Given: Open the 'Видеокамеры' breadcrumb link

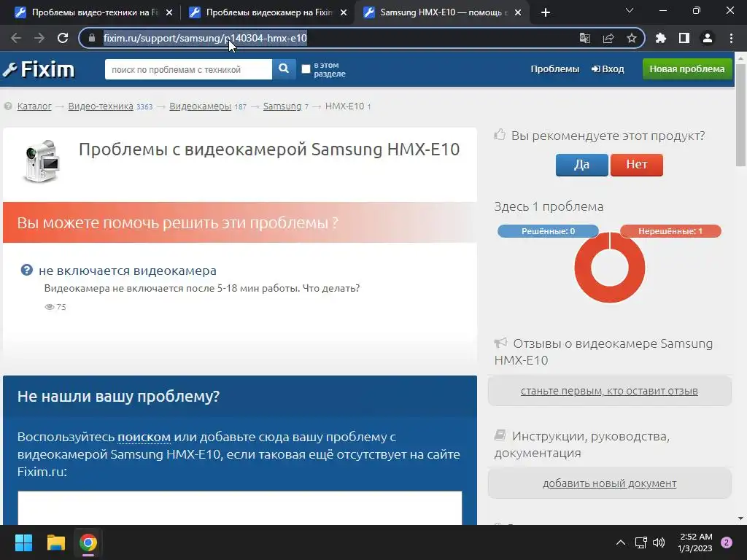Looking at the screenshot, I should pos(200,106).
